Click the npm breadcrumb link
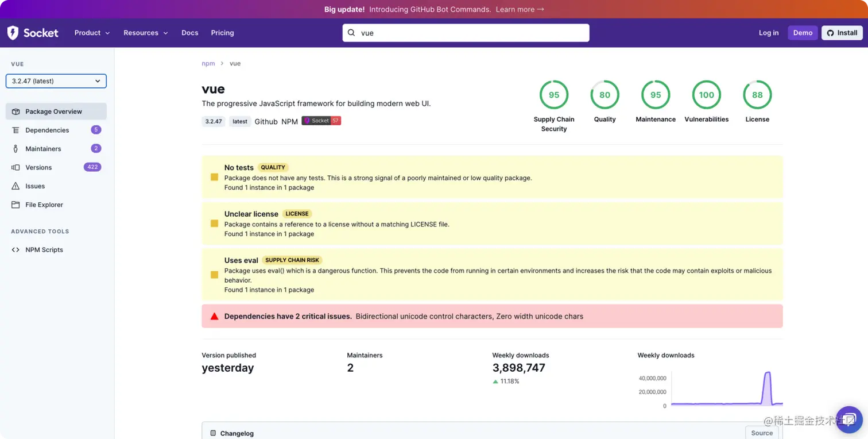 (208, 63)
